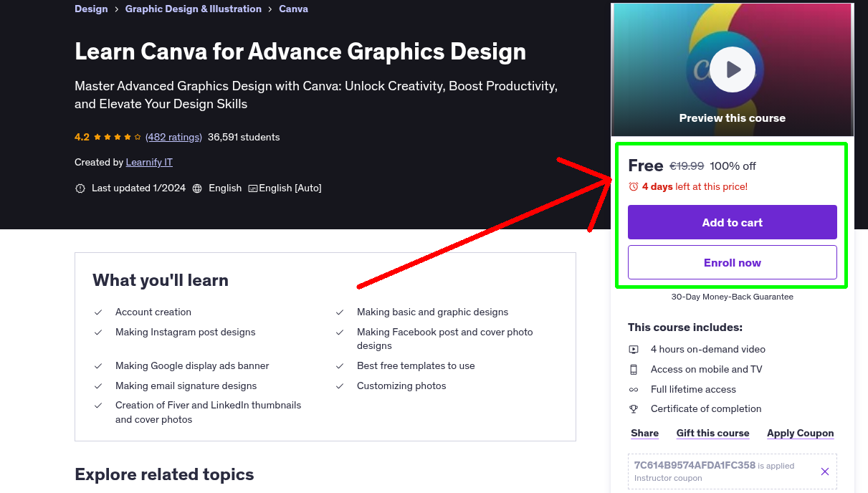This screenshot has height=493, width=868.
Task: Click checkmark beside Customizing photos
Action: [x=340, y=386]
